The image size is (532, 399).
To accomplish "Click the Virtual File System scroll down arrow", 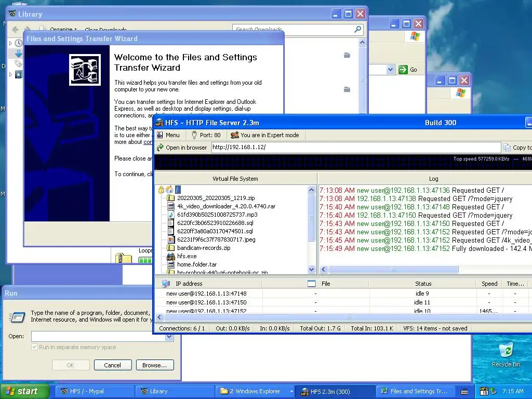I will point(312,270).
